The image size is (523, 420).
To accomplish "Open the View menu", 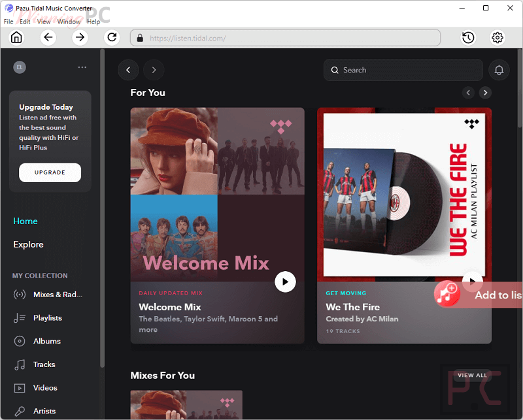I will pos(44,22).
